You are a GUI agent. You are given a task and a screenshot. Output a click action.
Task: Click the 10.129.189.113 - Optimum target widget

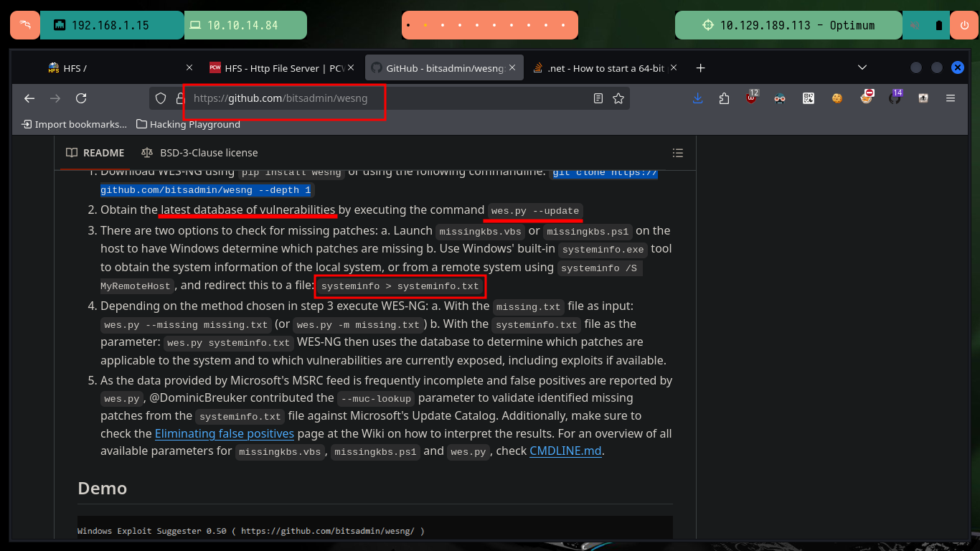[x=788, y=25]
